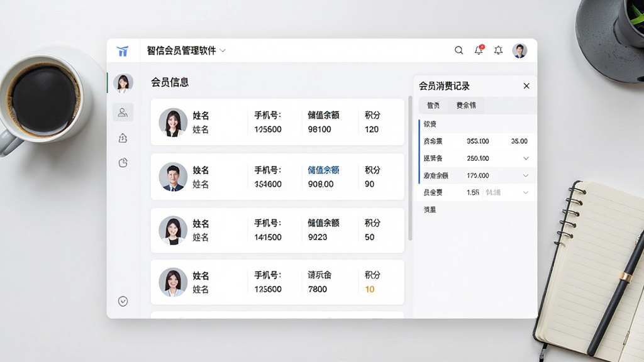Click the blue app logo icon
644x362 pixels.
[x=123, y=51]
